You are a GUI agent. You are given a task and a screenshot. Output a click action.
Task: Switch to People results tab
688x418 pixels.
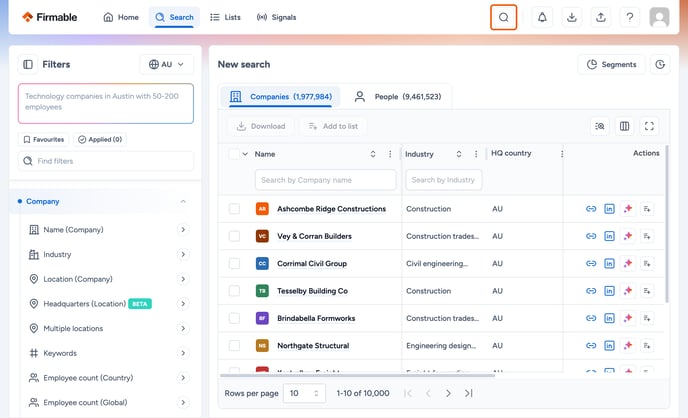click(398, 96)
